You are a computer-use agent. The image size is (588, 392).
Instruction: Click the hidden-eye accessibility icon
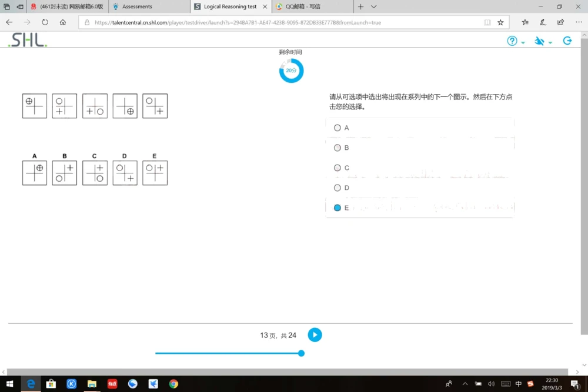click(539, 41)
